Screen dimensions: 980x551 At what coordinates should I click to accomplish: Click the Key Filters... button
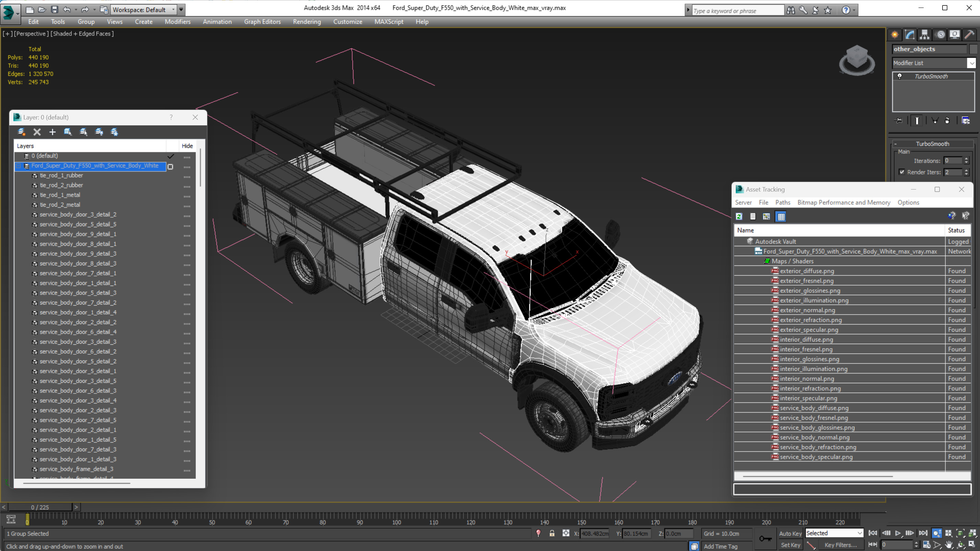click(841, 545)
